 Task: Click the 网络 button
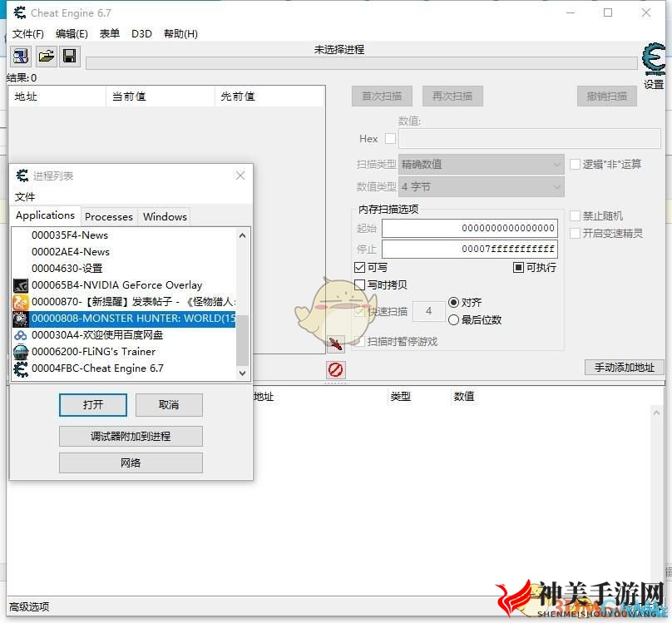pos(131,462)
